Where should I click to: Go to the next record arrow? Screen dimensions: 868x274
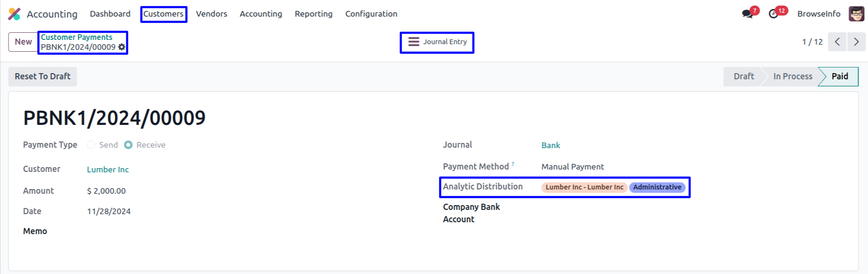pos(856,42)
